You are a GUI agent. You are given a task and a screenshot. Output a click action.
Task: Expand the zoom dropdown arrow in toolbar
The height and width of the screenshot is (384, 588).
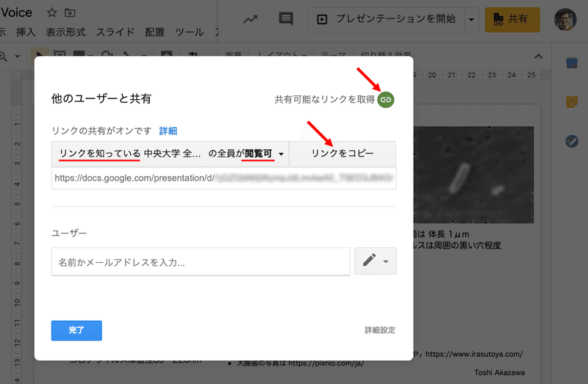pos(17,57)
